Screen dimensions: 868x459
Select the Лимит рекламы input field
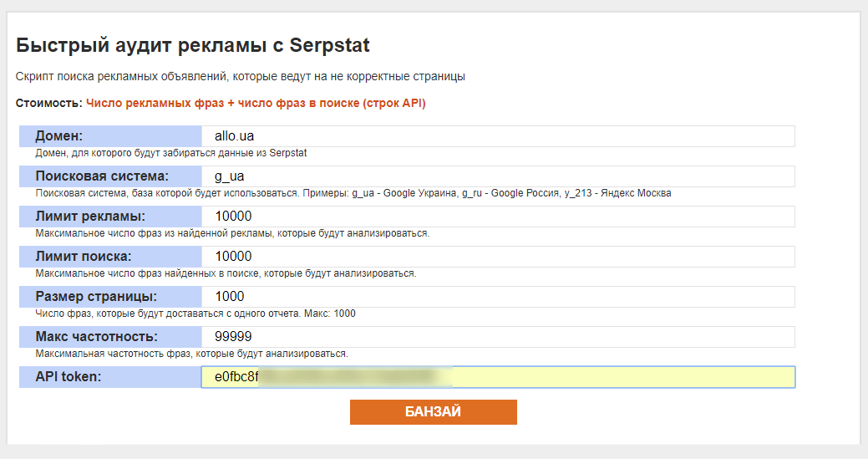[498, 217]
